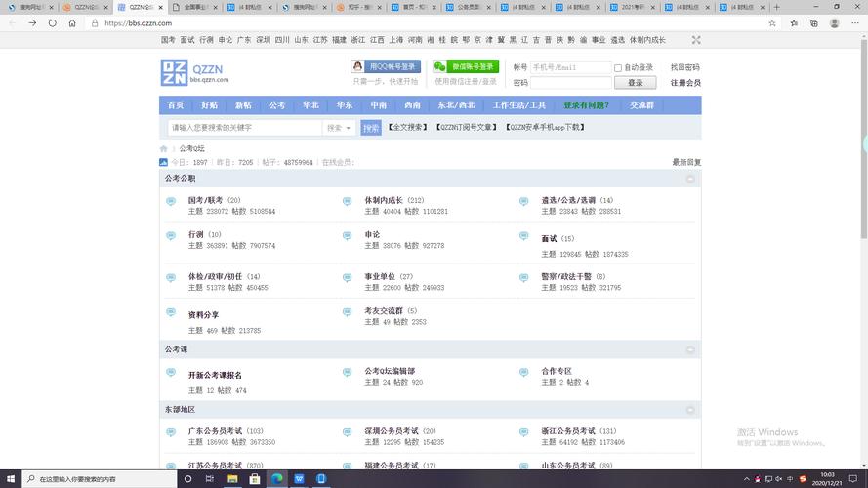Image resolution: width=868 pixels, height=488 pixels.
Task: Open Microsoft Store from the taskbar
Action: (x=255, y=479)
